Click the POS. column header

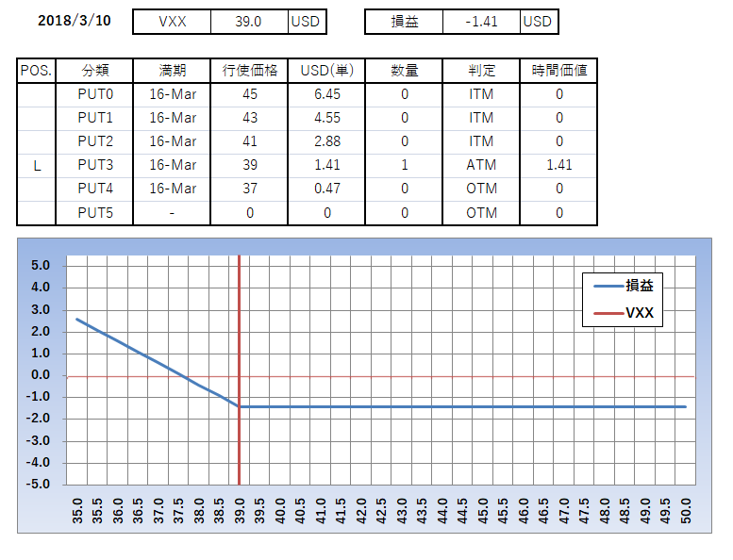click(x=37, y=71)
